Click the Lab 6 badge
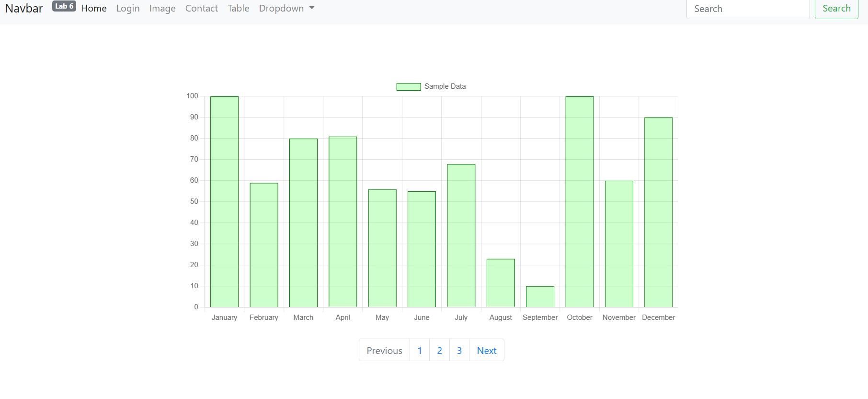868x399 pixels. 64,6
